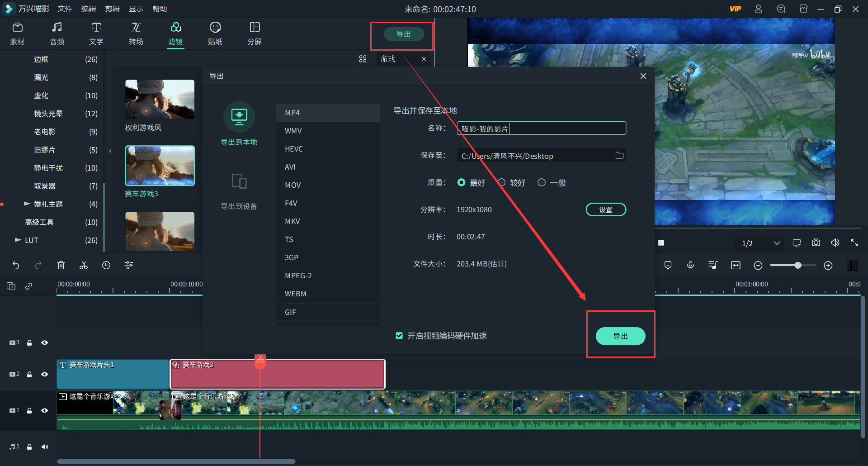The image size is (868, 466).
Task: Adjust the timeline zoom slider
Action: coord(798,265)
